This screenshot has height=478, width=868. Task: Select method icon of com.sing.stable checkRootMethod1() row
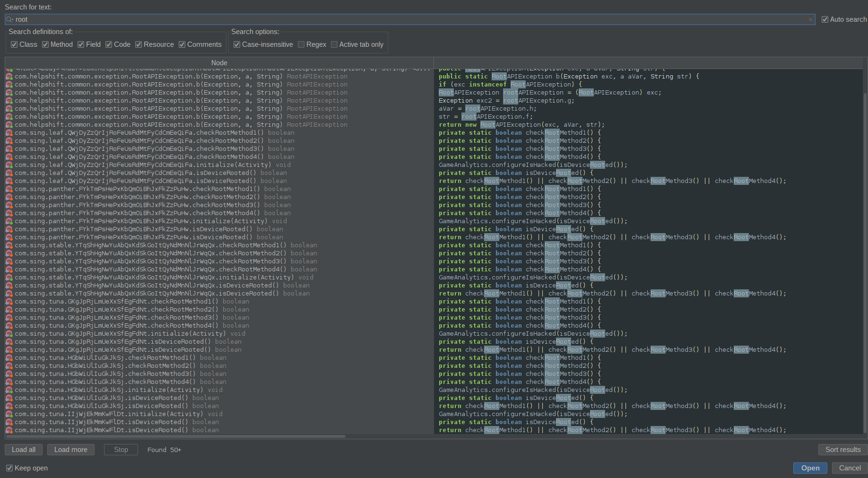9,245
